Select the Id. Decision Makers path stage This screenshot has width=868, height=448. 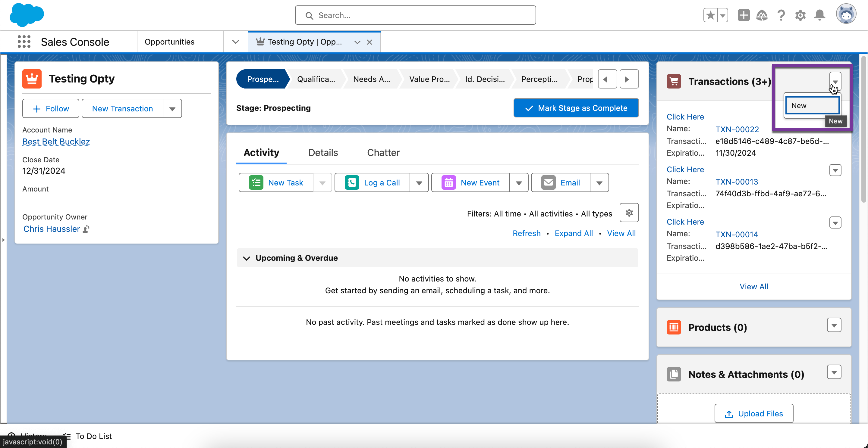tap(485, 79)
